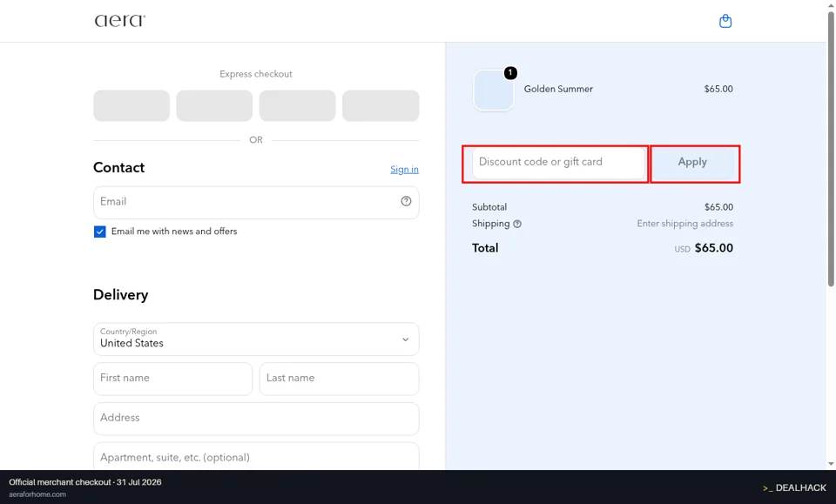836x504 pixels.
Task: Click the Enter shipping address text
Action: pos(685,223)
